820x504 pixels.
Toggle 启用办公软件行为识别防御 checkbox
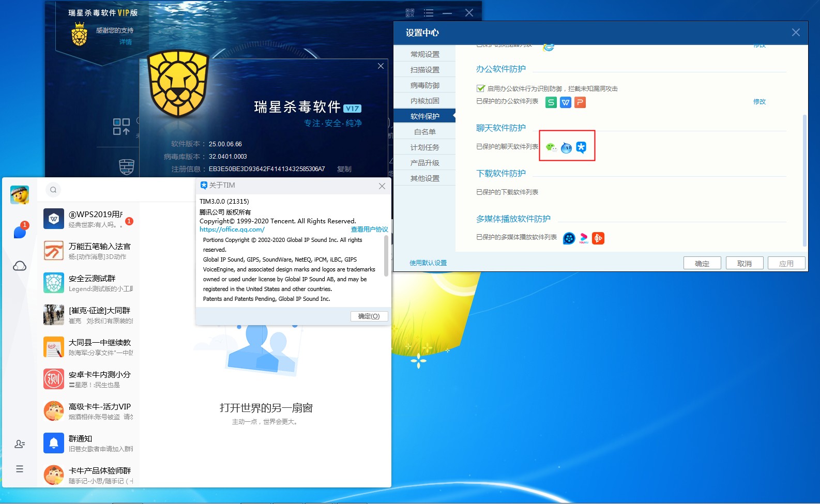click(481, 88)
